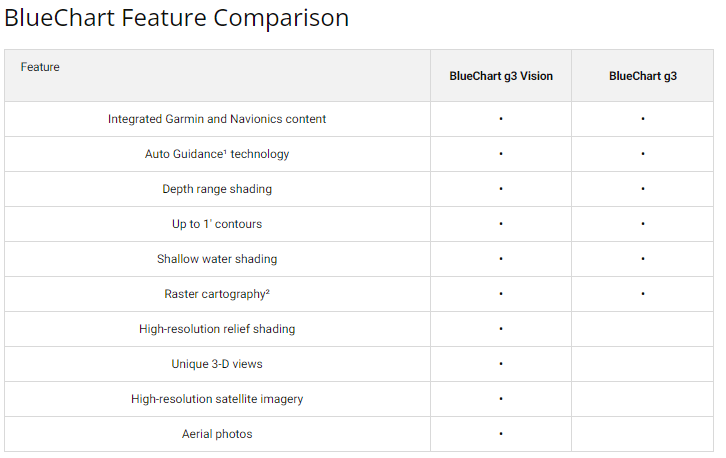The image size is (726, 458).
Task: Click g3 dot for Depth range shading
Action: click(642, 189)
